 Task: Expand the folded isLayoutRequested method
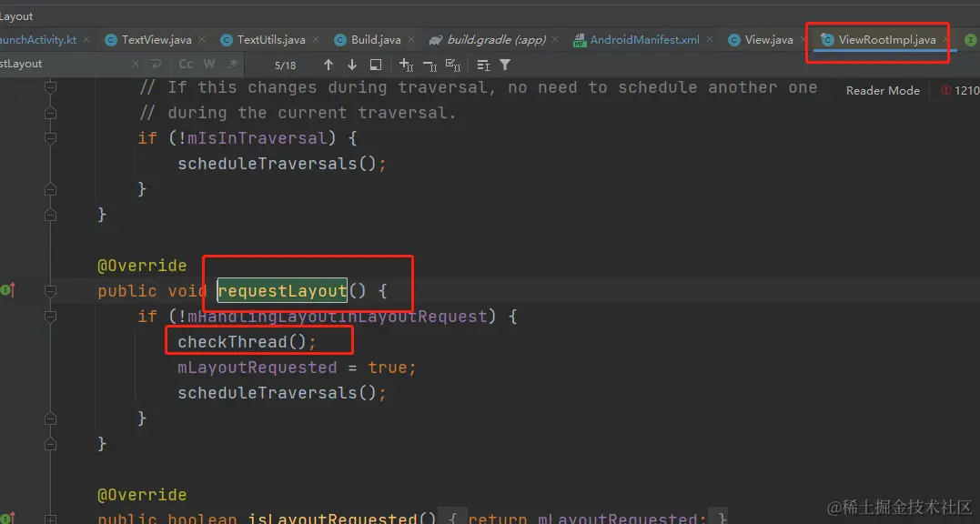[x=51, y=519]
